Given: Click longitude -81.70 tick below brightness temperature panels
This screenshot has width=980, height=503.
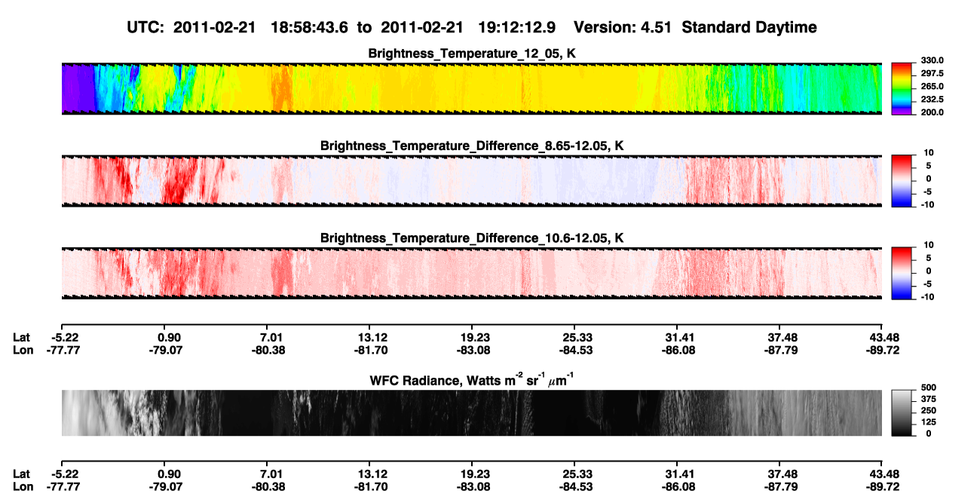Looking at the screenshot, I should coord(370,351).
